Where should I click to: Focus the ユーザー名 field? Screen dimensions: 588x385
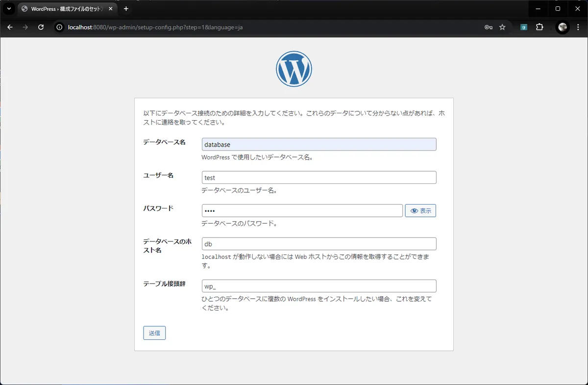(x=319, y=178)
